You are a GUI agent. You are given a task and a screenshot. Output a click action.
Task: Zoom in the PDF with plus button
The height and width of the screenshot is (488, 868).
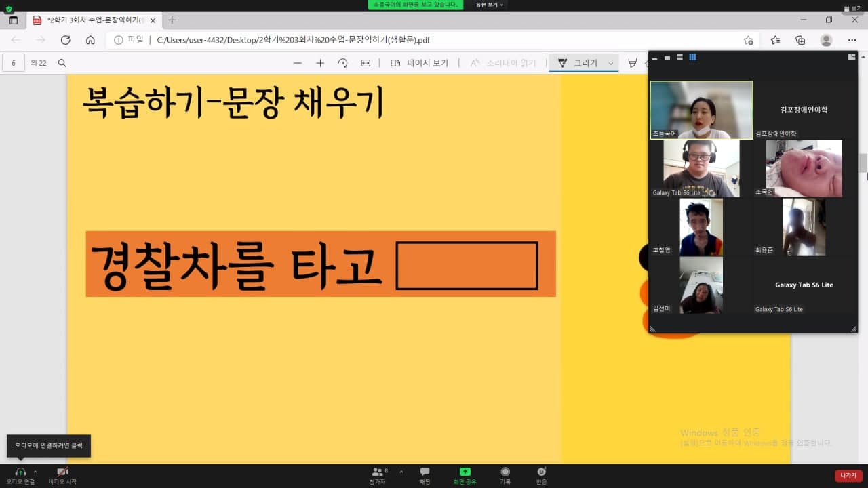click(x=320, y=63)
